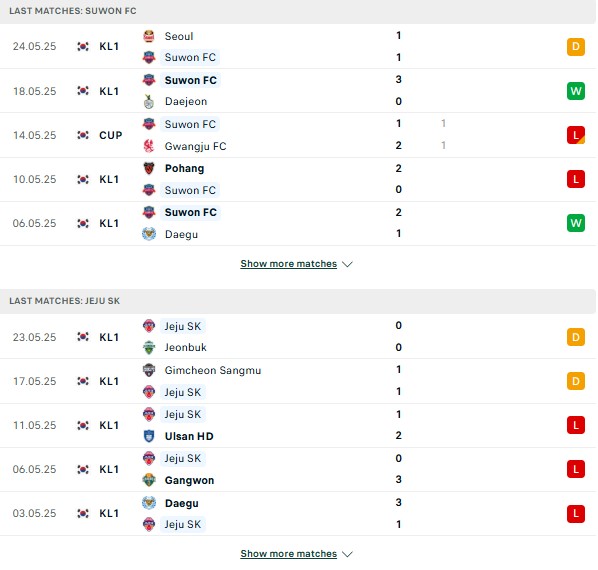This screenshot has height=570, width=598.
Task: Click the Jeonbuk club crest
Action: click(149, 347)
